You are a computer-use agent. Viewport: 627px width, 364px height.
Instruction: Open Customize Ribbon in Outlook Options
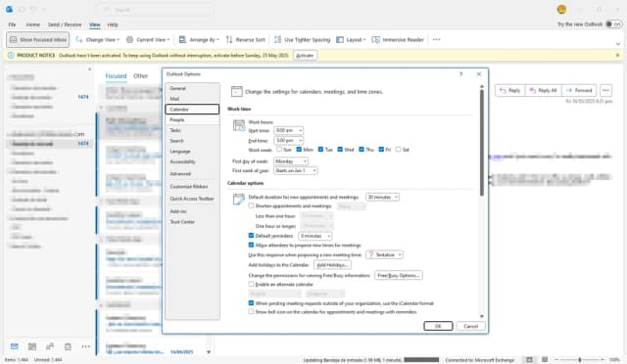coord(192,187)
